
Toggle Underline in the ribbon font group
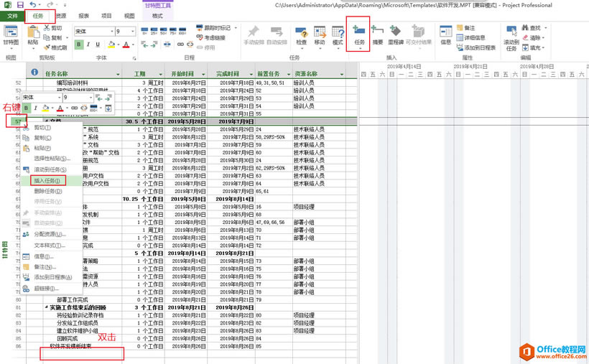(98, 45)
